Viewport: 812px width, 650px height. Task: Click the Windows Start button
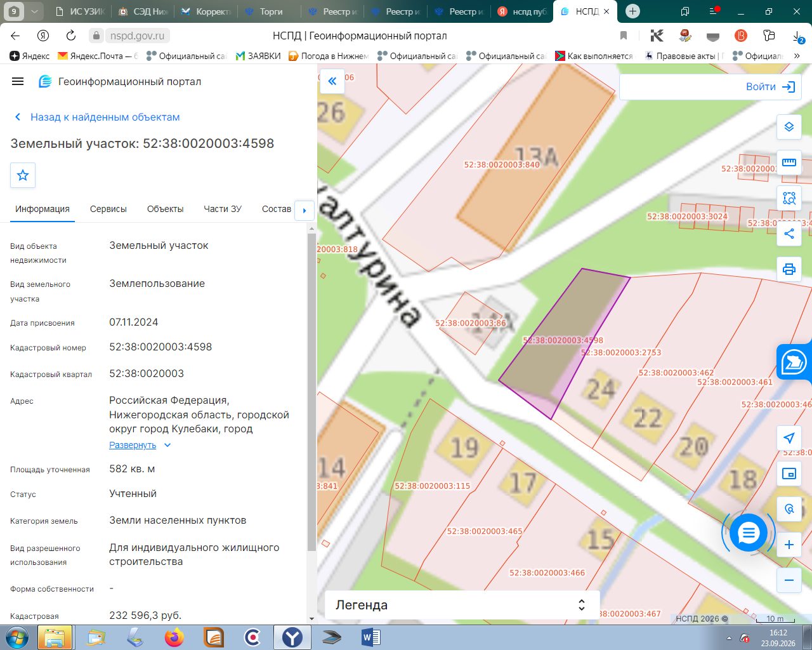17,637
